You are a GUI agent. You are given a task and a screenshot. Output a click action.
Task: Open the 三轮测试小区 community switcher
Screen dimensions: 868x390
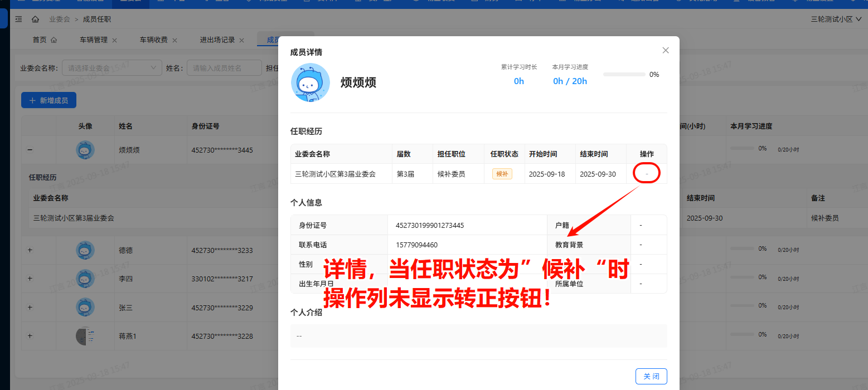coord(835,19)
